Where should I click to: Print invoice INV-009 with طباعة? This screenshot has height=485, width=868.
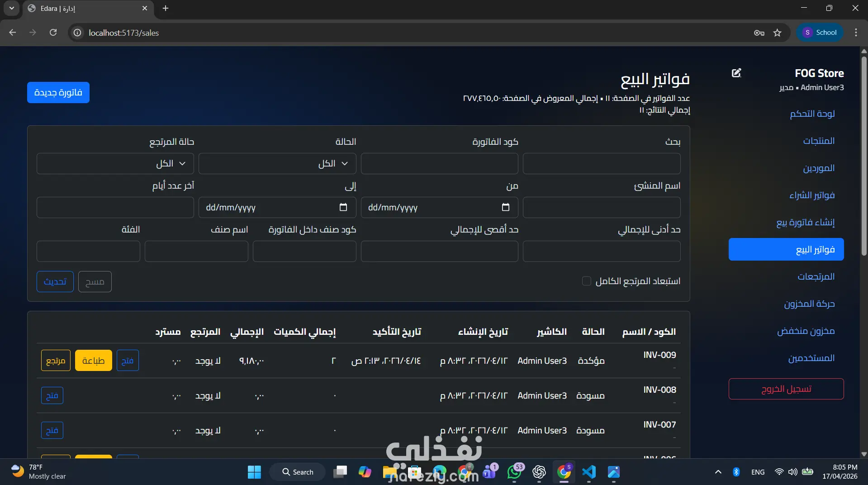pyautogui.click(x=94, y=361)
